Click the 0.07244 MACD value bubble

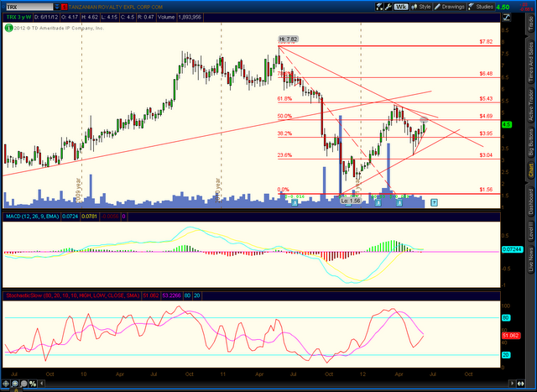(x=513, y=249)
